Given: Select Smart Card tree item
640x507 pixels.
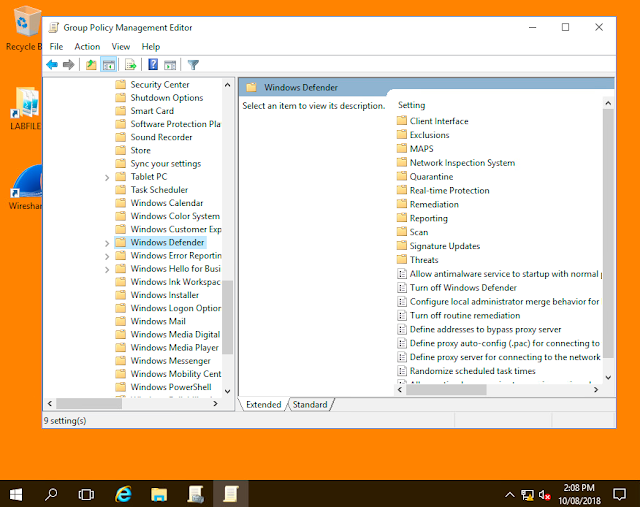Looking at the screenshot, I should pos(152,111).
